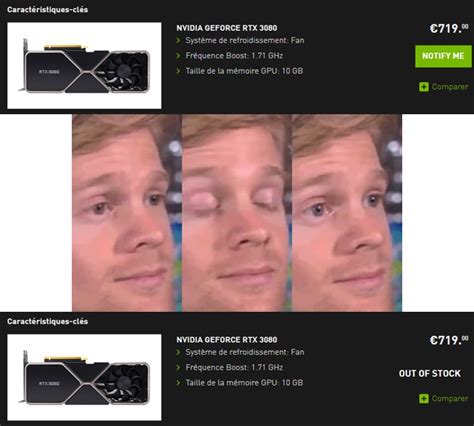The width and height of the screenshot is (474, 426).
Task: Click the bottom €719 price
Action: click(x=449, y=340)
